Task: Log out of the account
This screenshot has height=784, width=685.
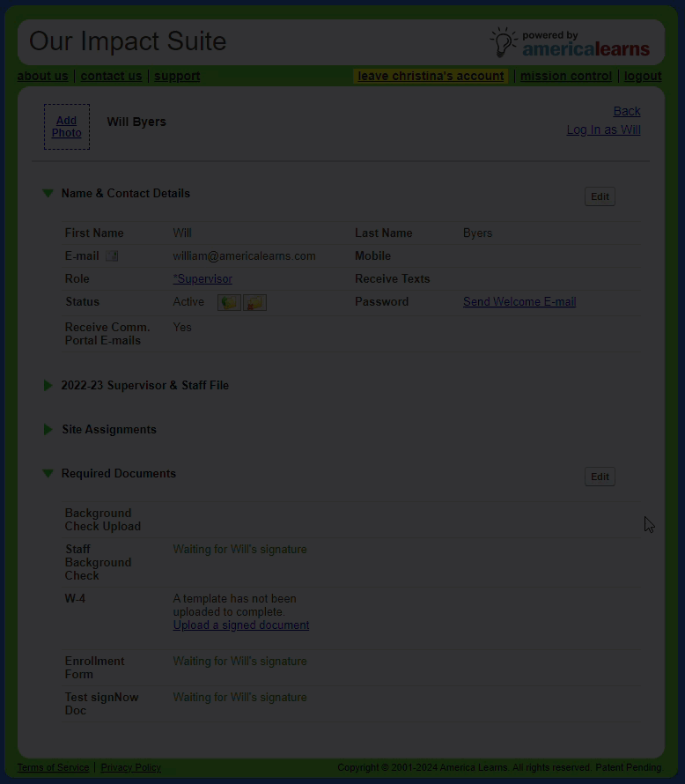Action: [643, 77]
